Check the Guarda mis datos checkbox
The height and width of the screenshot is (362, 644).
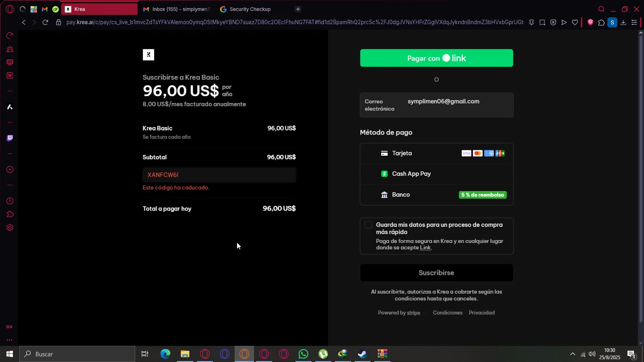point(368,225)
